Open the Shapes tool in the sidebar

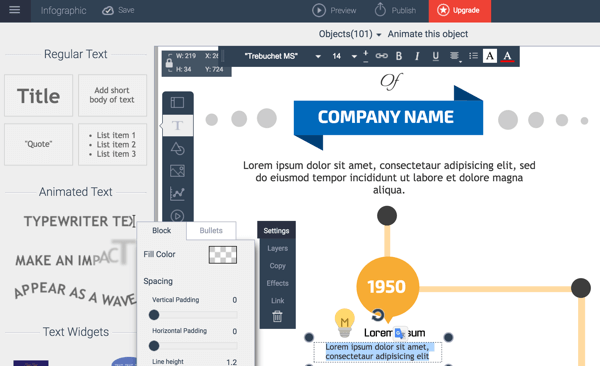(x=178, y=149)
